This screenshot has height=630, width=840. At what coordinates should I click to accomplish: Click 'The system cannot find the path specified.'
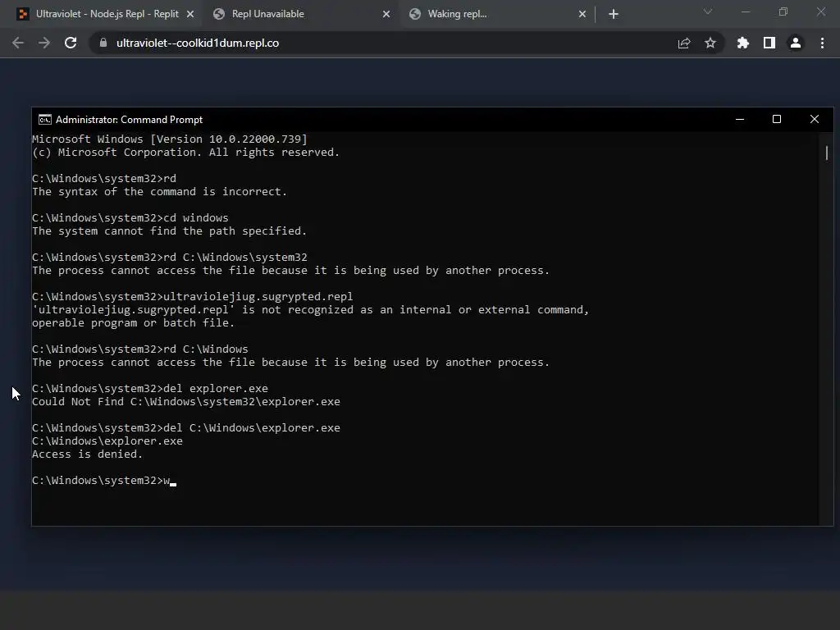169,231
